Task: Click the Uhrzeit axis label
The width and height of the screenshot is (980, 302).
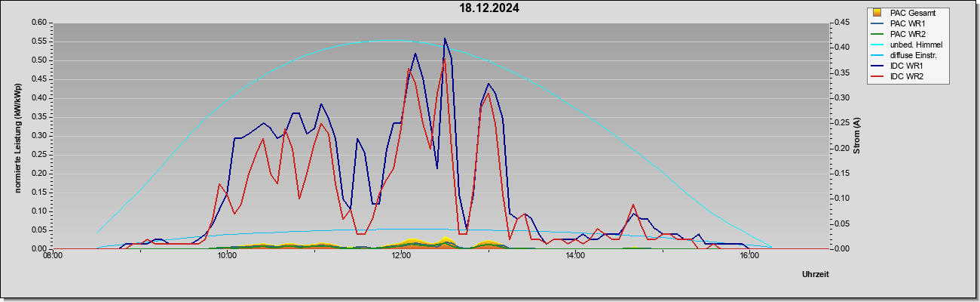Action: [x=815, y=274]
